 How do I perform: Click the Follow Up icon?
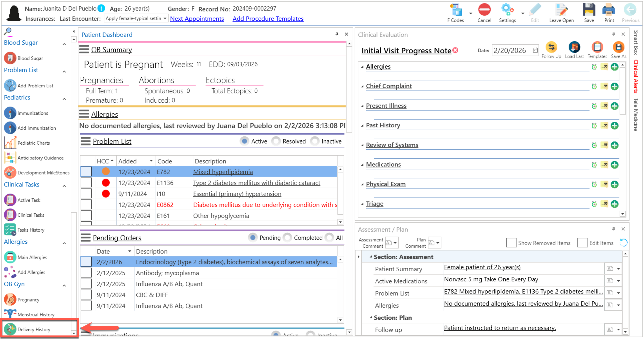pyautogui.click(x=551, y=47)
